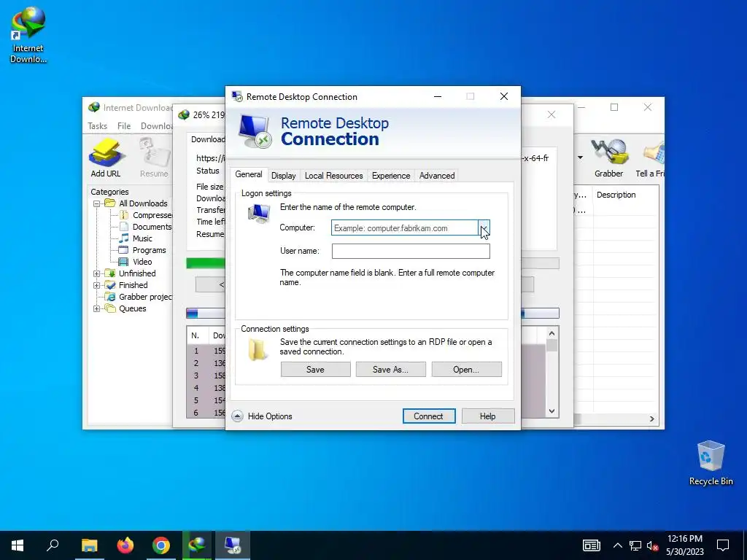Click the Computer name input field
Viewport: 747px width, 560px height.
click(404, 228)
